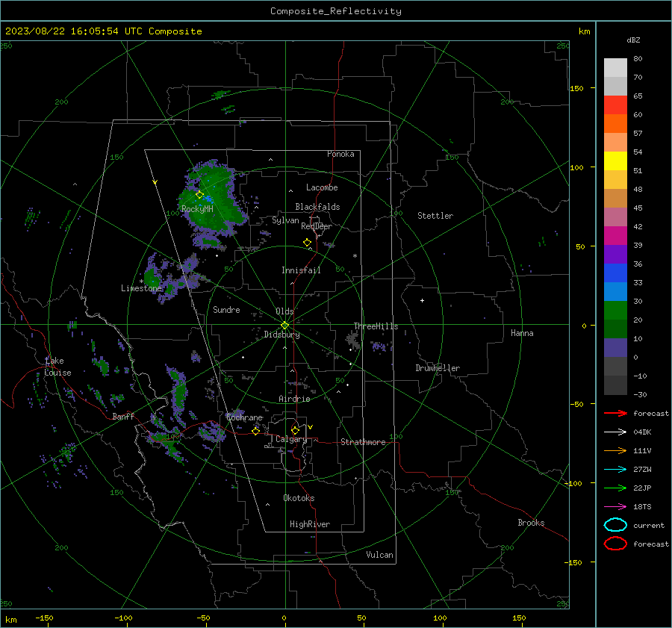This screenshot has width=672, height=628.
Task: Click the Lacombe town label
Action: coord(322,187)
